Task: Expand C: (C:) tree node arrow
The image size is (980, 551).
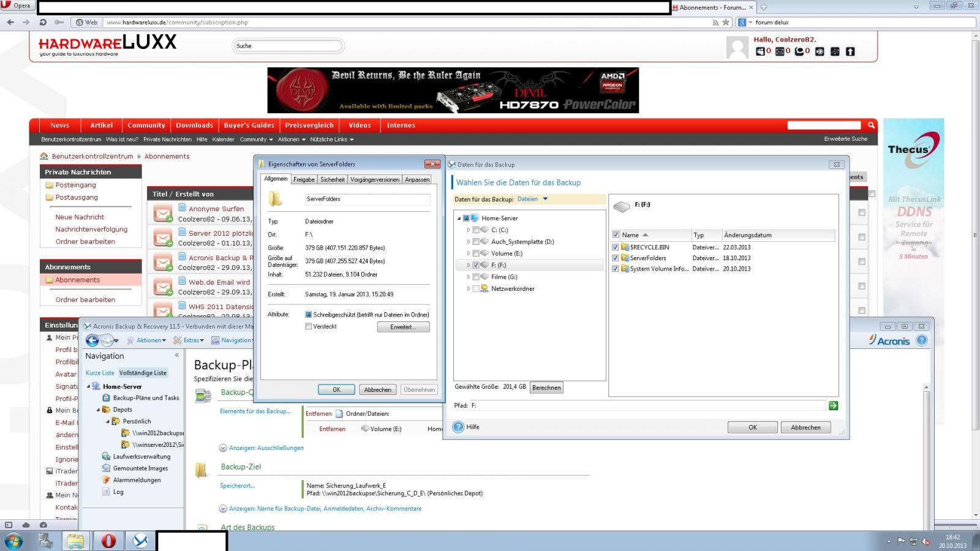Action: 469,230
